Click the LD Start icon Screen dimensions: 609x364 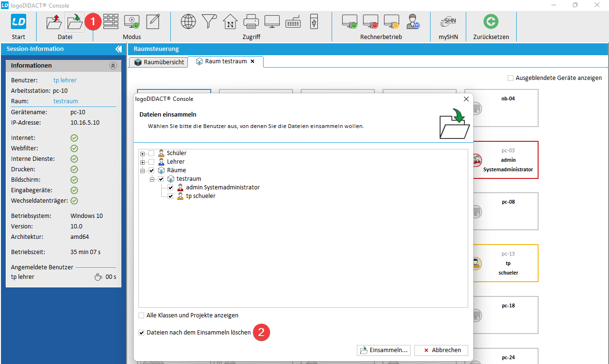click(x=19, y=21)
